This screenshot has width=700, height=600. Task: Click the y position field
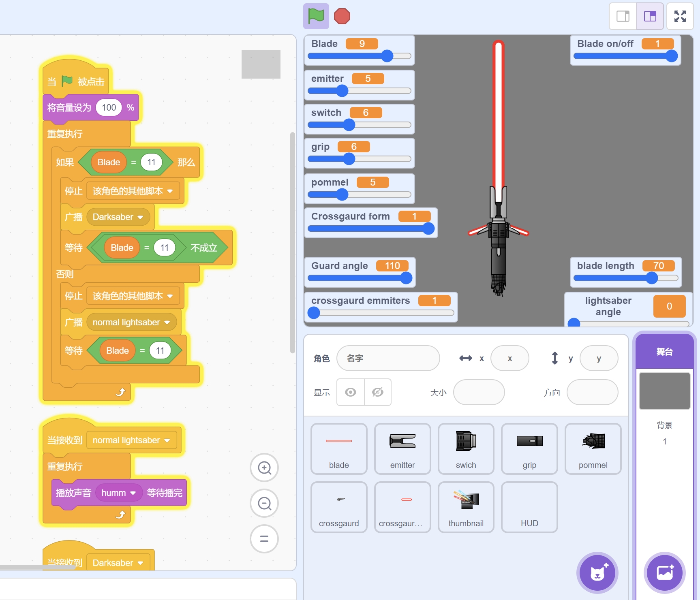(x=599, y=358)
